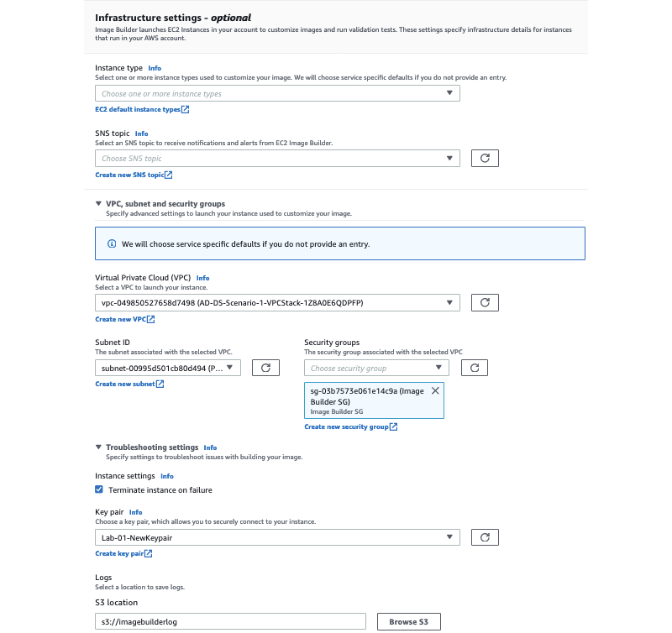
Task: Remove the Image Builder SG security group
Action: [x=435, y=390]
